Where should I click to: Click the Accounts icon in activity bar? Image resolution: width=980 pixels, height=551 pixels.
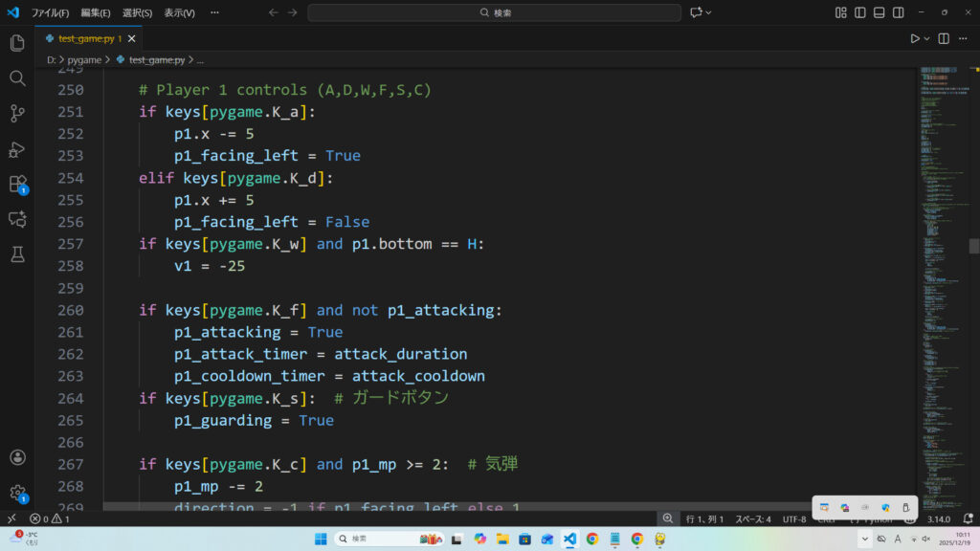pos(16,458)
